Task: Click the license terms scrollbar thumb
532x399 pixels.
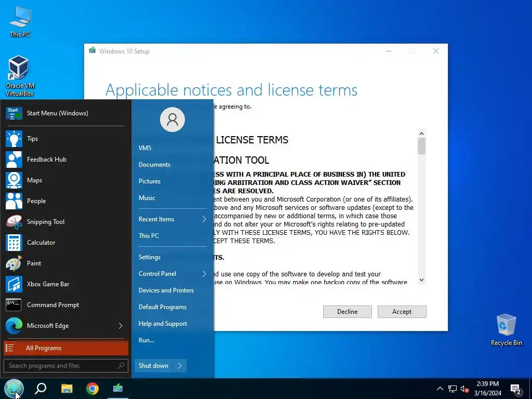Action: coord(421,146)
